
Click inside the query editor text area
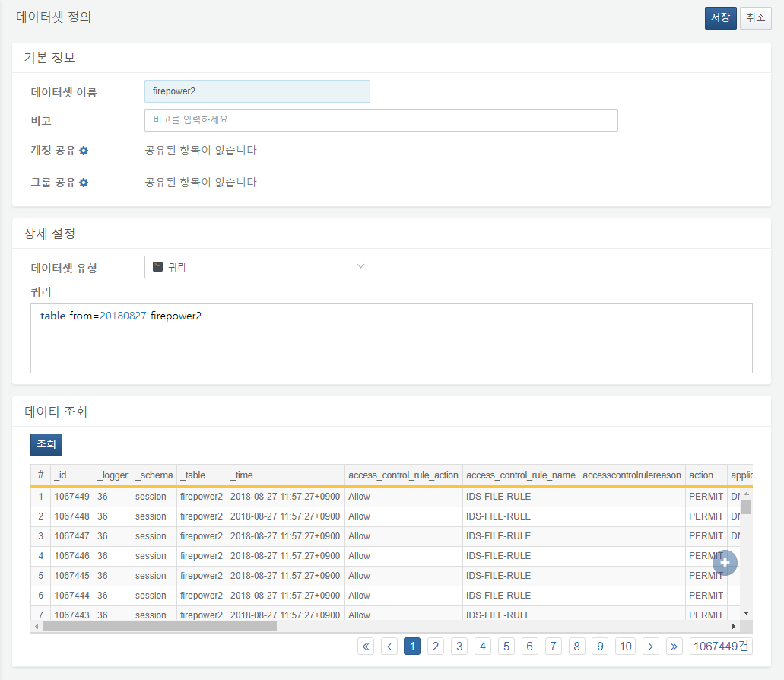(392, 338)
